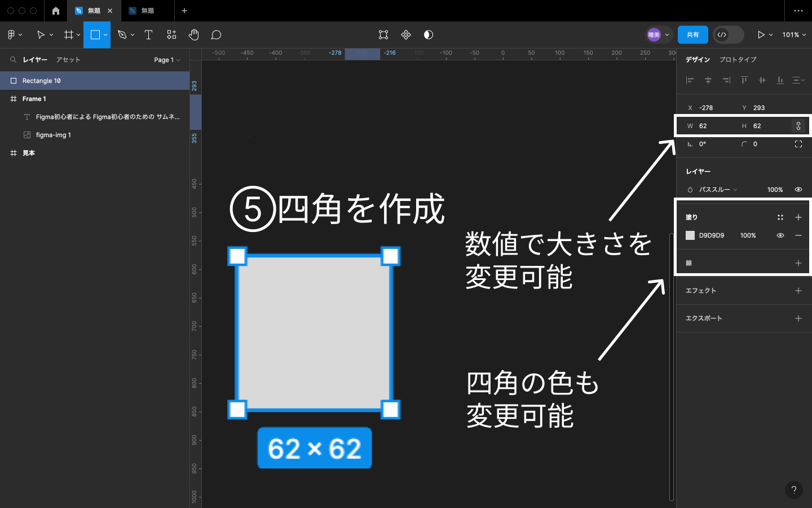Click the D9D9D9 fill color swatch
812x508 pixels.
click(x=690, y=235)
